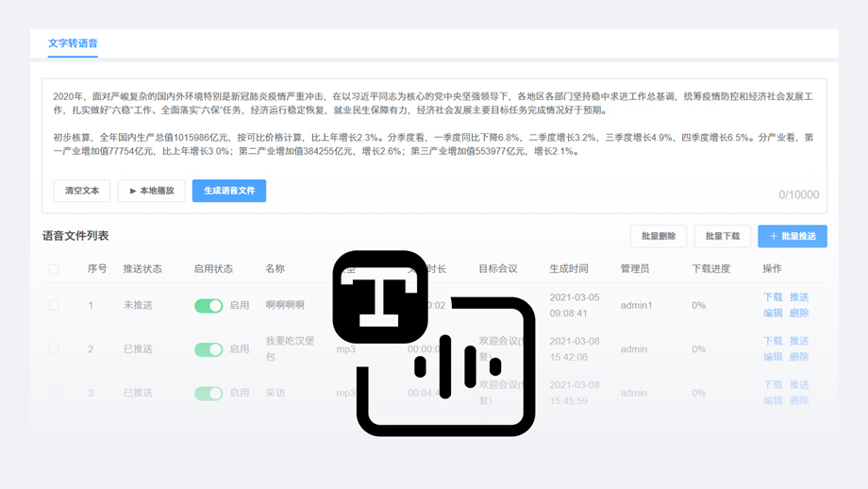Click the name cell 我要吃汉堡包

pos(290,349)
